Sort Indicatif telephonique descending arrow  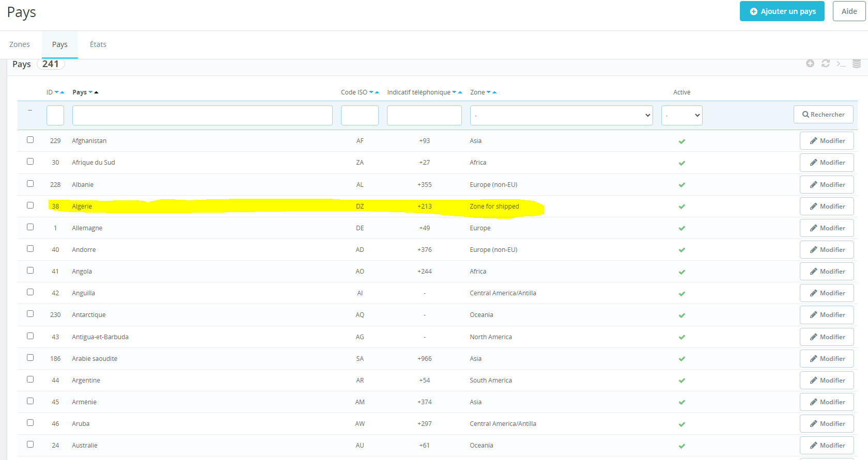pos(454,92)
